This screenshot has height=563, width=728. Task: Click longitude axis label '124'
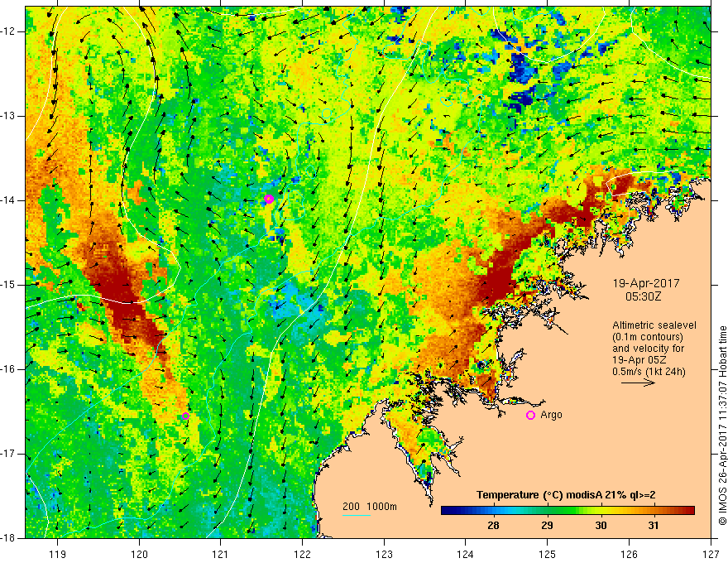point(466,554)
